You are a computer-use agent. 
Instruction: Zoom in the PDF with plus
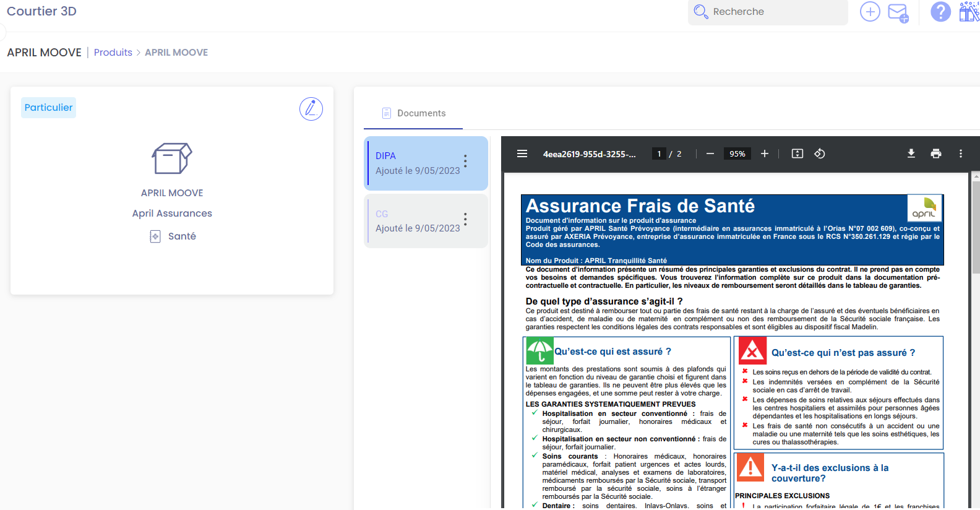tap(765, 153)
